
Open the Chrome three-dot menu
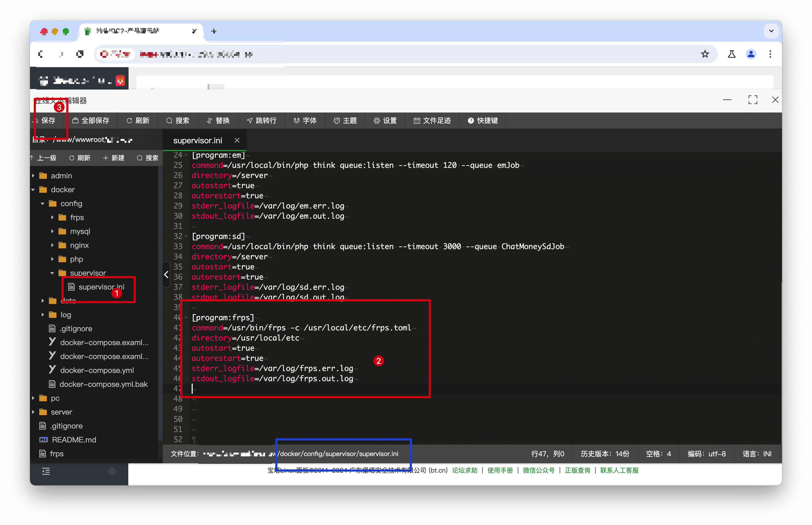point(770,54)
